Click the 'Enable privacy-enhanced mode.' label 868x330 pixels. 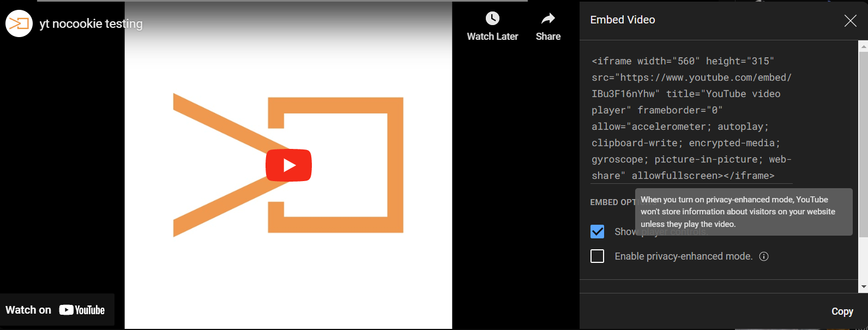pos(684,256)
